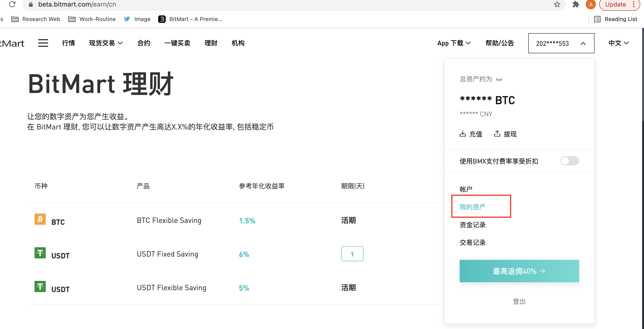Open 帐户 in account panel
This screenshot has height=329, width=644.
point(466,189)
